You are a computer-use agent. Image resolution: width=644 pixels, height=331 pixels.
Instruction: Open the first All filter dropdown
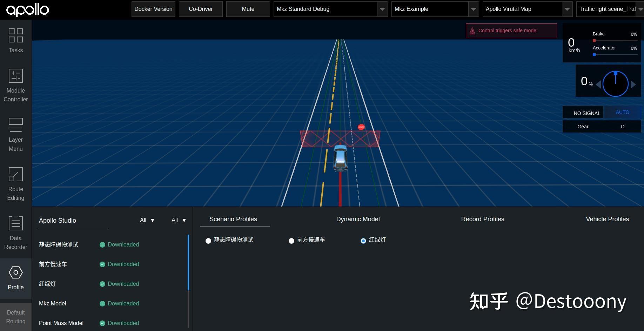pyautogui.click(x=147, y=220)
